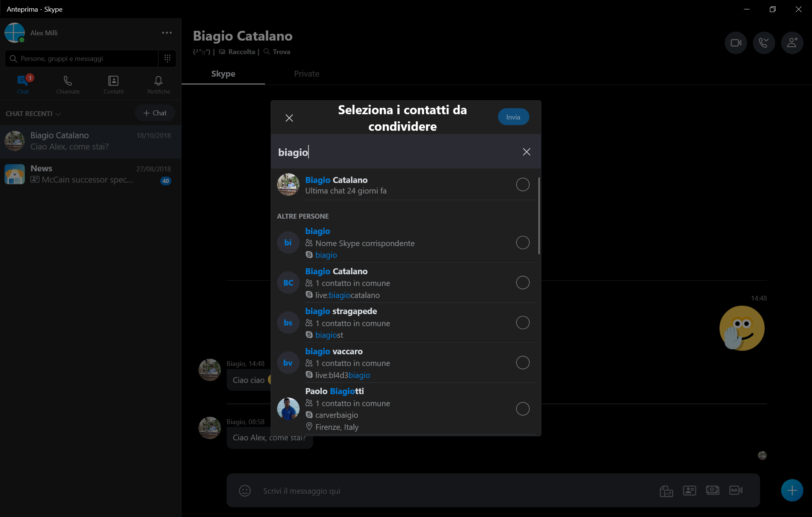This screenshot has width=812, height=517.
Task: Open the More options dots menu
Action: (x=167, y=33)
